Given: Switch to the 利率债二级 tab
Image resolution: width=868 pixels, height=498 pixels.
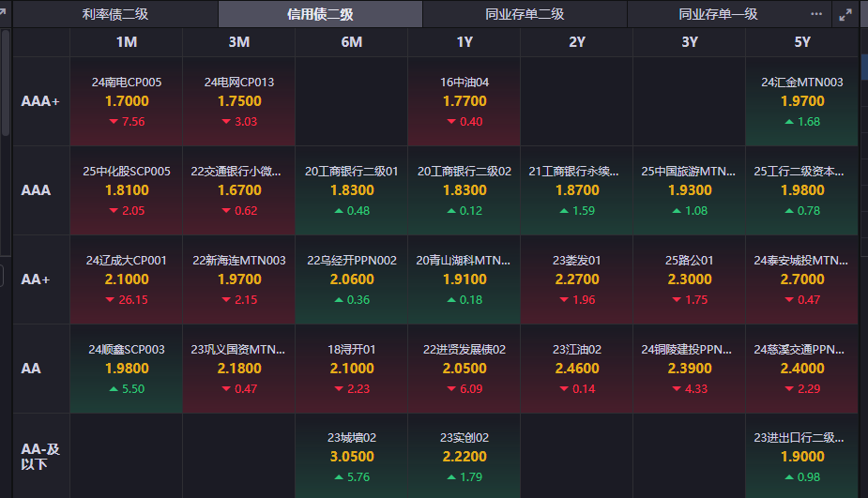Looking at the screenshot, I should point(115,14).
